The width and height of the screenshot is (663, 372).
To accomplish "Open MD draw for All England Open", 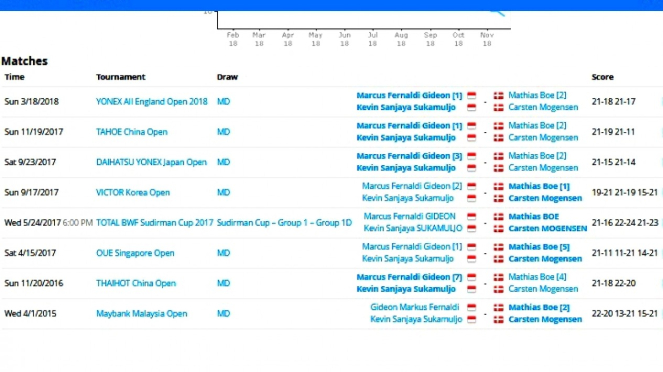I will pos(223,101).
